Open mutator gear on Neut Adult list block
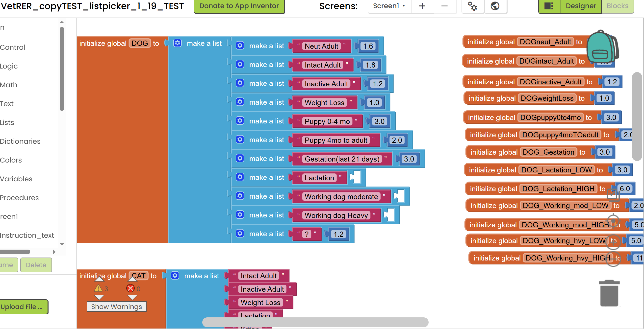The height and width of the screenshot is (330, 644). point(240,46)
